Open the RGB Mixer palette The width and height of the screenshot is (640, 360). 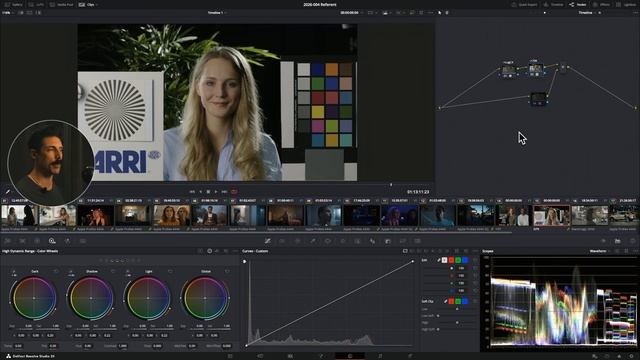pyautogui.click(x=67, y=241)
